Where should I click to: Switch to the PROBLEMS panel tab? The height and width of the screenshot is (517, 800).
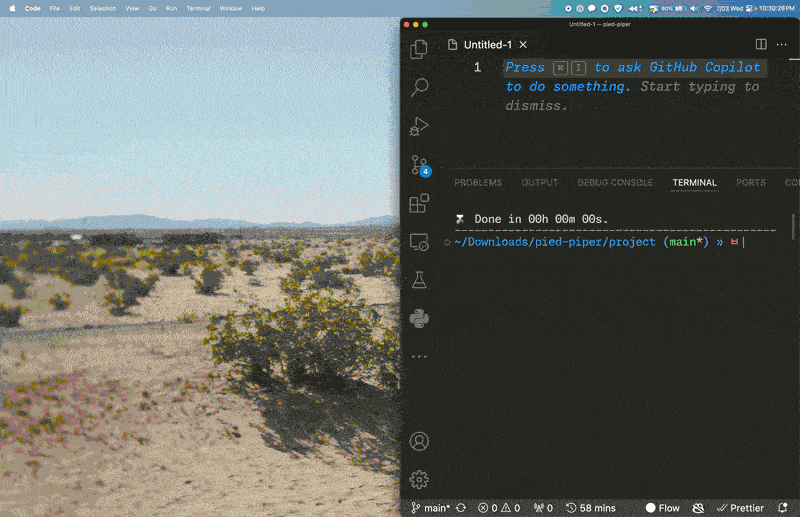point(478,183)
